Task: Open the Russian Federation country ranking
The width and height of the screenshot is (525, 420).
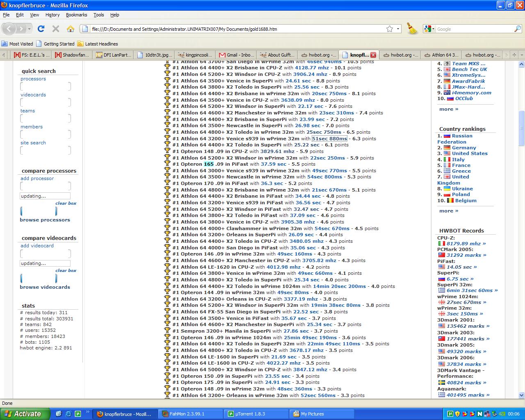Action: (455, 139)
